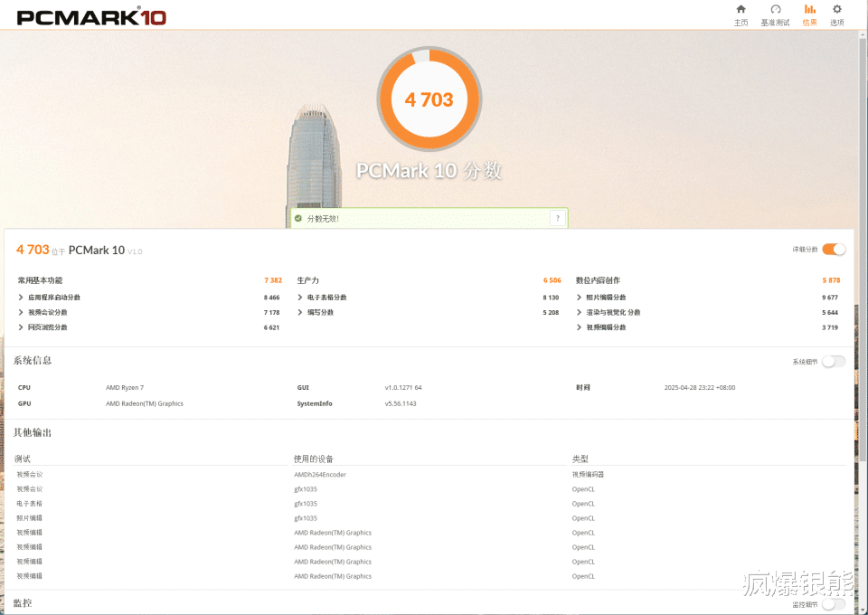The width and height of the screenshot is (868, 615).
Task: Expand the 网页浏览分数 row
Action: pyautogui.click(x=21, y=327)
